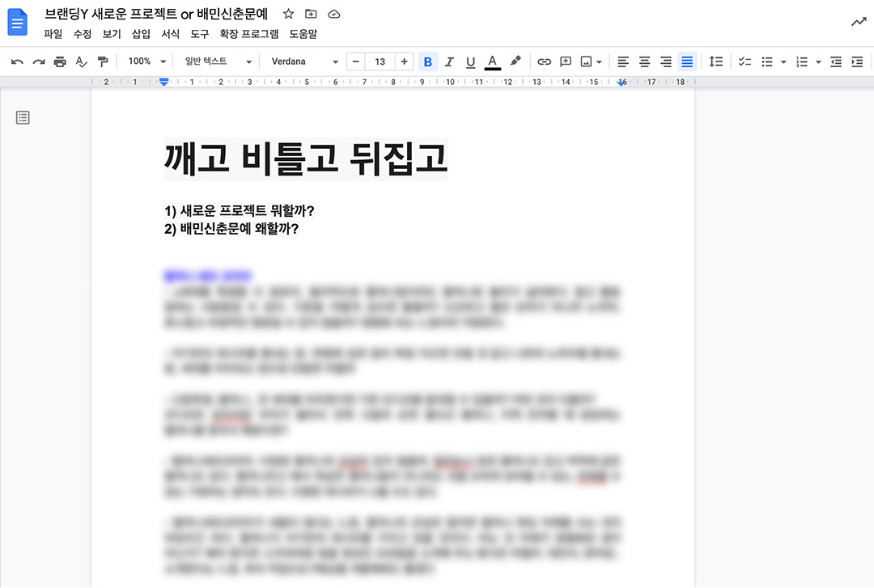This screenshot has height=588, width=874.
Task: Run spelling and grammar check
Action: (82, 61)
